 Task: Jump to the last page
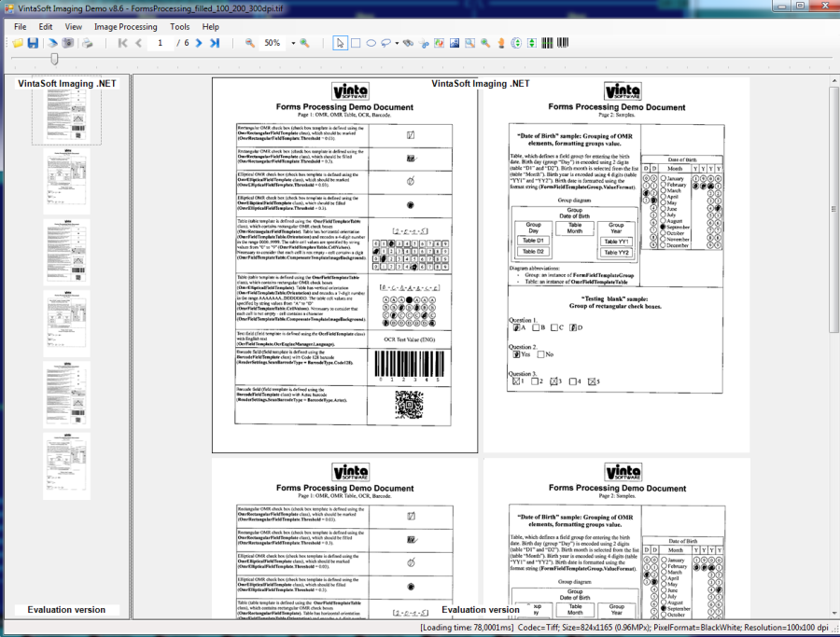pos(215,43)
